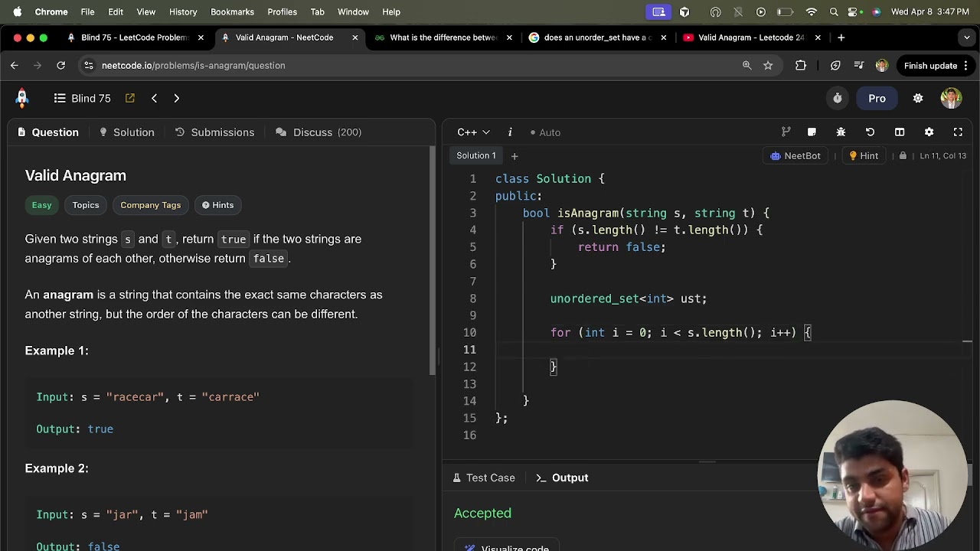Screen dimensions: 980x551
Task: Change the editor panel layout icon
Action: [x=900, y=132]
